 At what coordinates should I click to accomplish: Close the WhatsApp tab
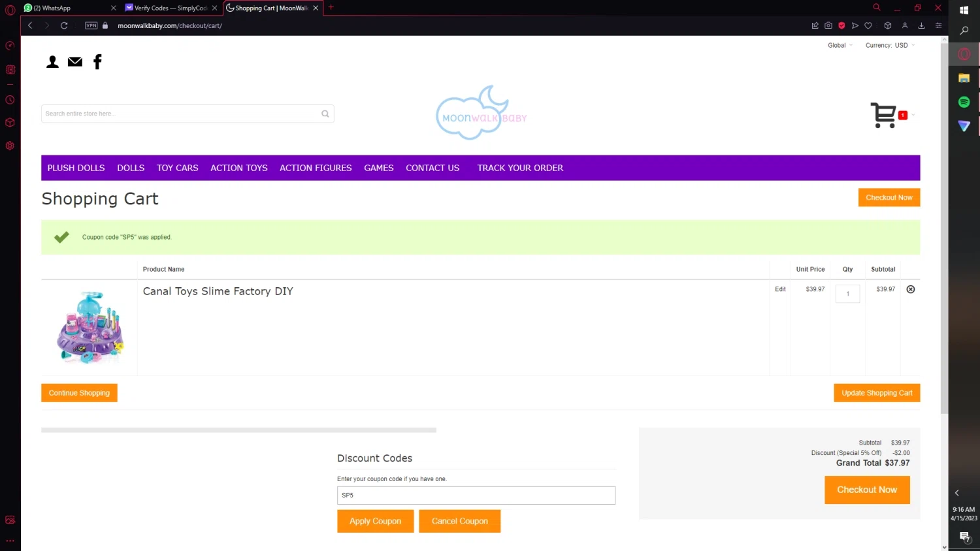(x=113, y=8)
